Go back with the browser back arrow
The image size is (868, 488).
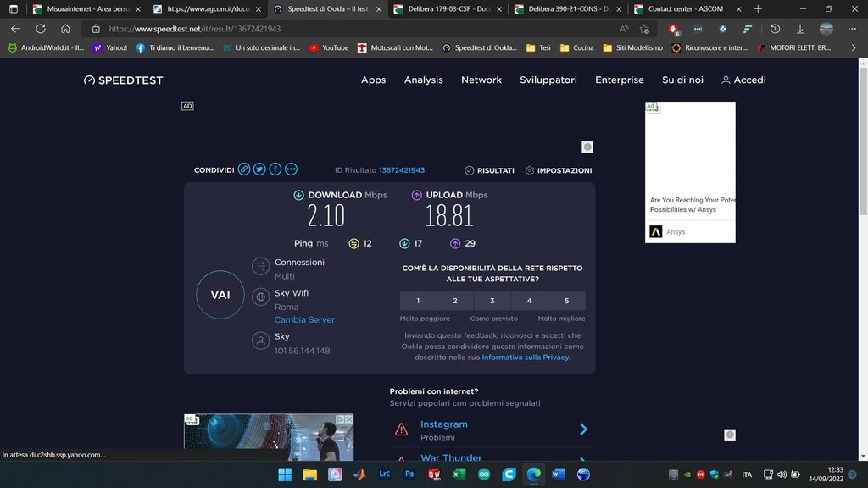[x=15, y=29]
